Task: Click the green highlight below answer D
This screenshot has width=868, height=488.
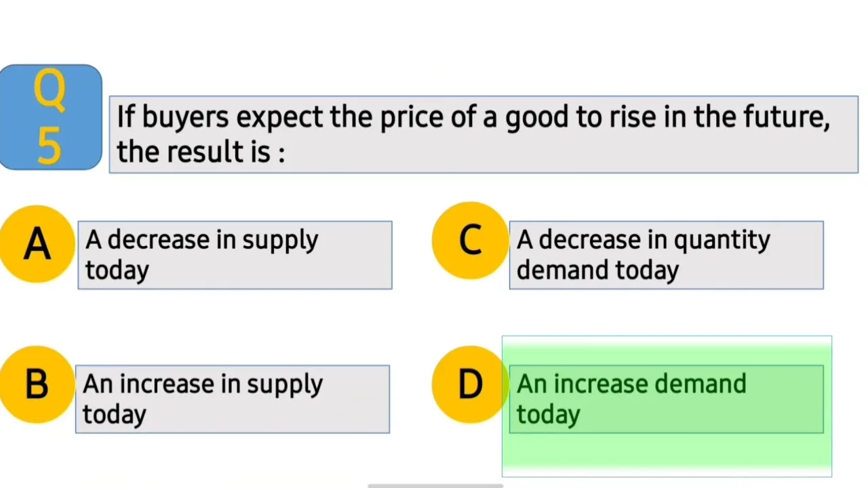Action: [667, 454]
